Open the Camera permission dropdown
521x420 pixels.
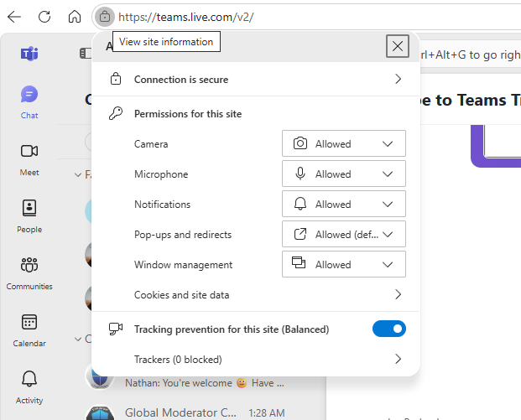(x=344, y=143)
